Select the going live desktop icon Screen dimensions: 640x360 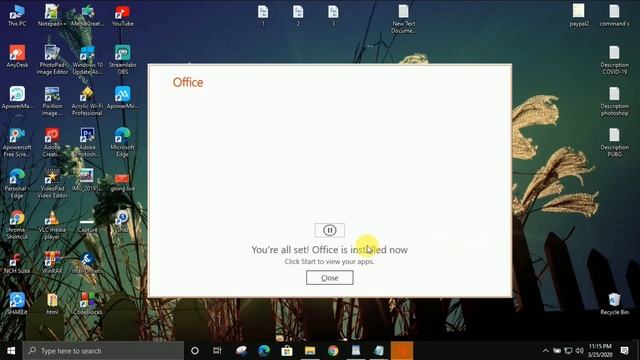coord(122,181)
